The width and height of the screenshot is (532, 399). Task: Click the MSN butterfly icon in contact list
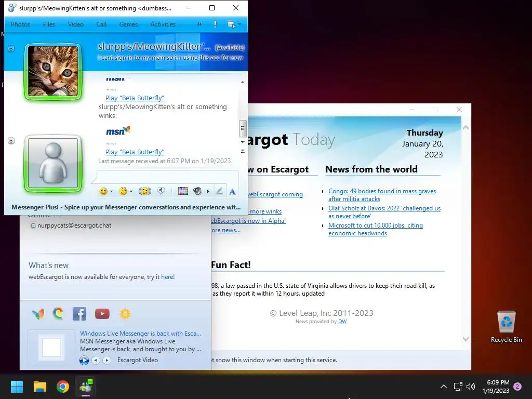(38, 314)
